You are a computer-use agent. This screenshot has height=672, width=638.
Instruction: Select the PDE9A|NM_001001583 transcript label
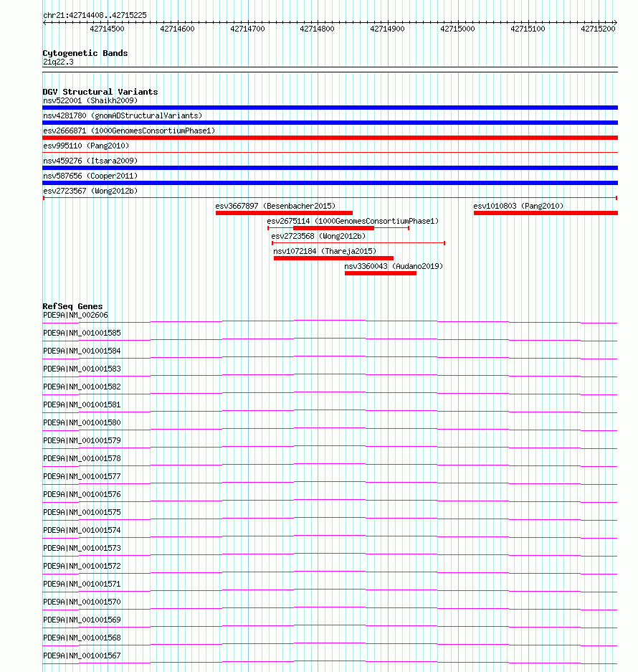coord(82,369)
